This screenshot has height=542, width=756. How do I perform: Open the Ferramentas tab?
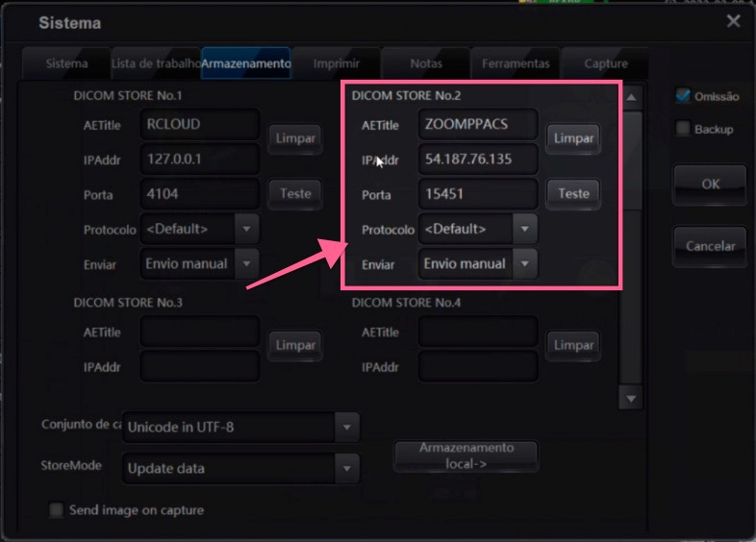pos(517,63)
